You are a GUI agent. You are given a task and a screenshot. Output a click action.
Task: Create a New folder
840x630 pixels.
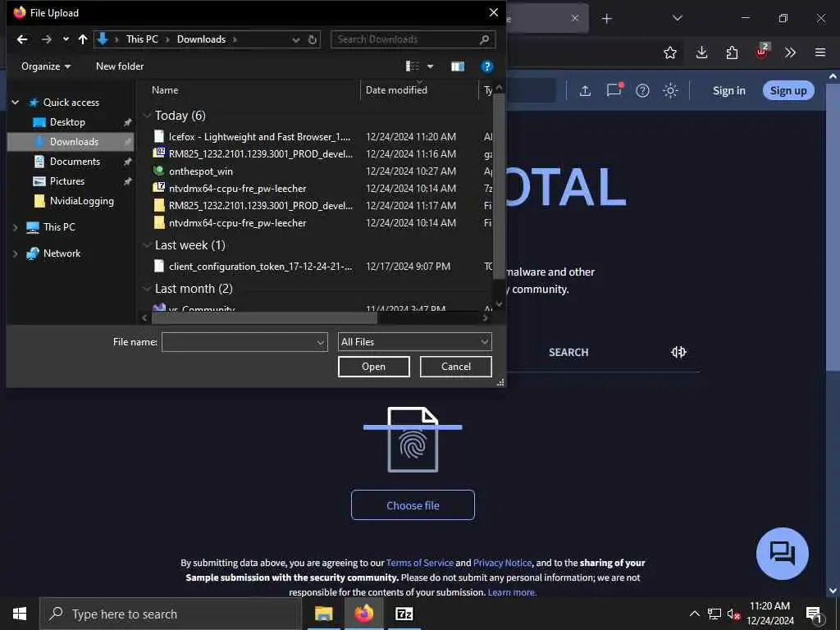(120, 66)
